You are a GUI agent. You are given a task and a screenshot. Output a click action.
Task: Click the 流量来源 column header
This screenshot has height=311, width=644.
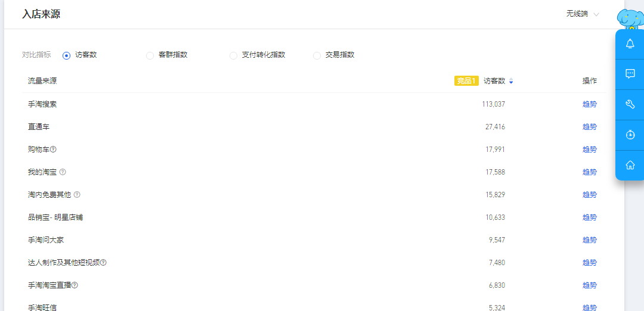[x=42, y=81]
